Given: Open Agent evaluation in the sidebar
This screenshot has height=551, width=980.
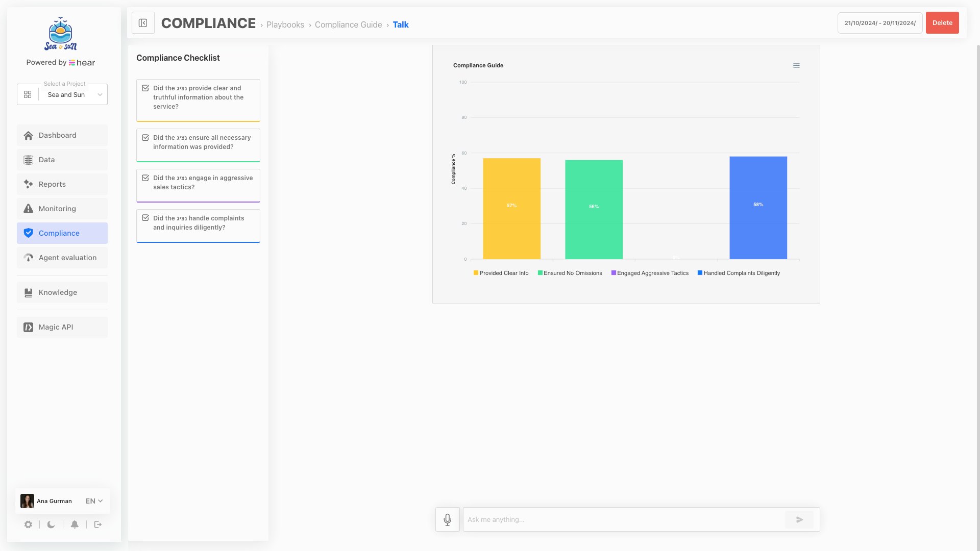Looking at the screenshot, I should [28, 258].
